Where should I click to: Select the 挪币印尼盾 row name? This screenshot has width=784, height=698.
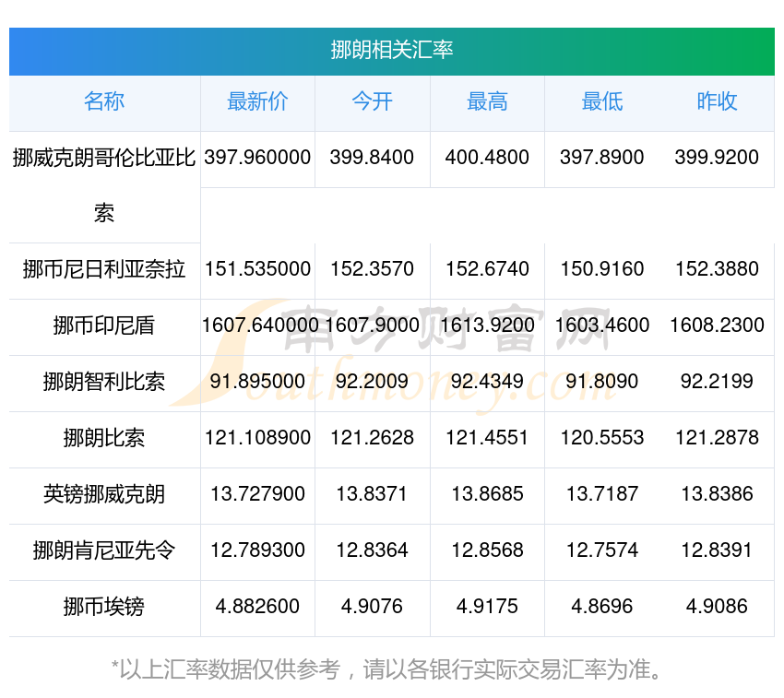tap(104, 325)
